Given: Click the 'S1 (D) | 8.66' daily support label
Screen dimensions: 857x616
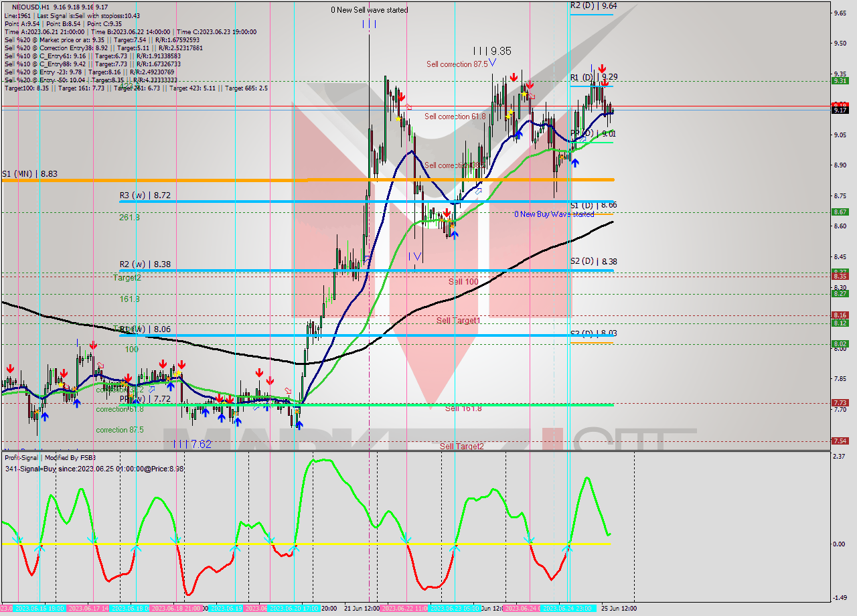Looking at the screenshot, I should point(594,205).
